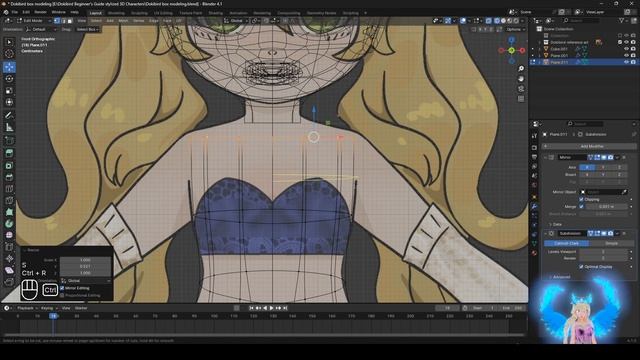This screenshot has width=640, height=360.
Task: Hide Plane.011 in viewport via eye icon
Action: tap(627, 62)
